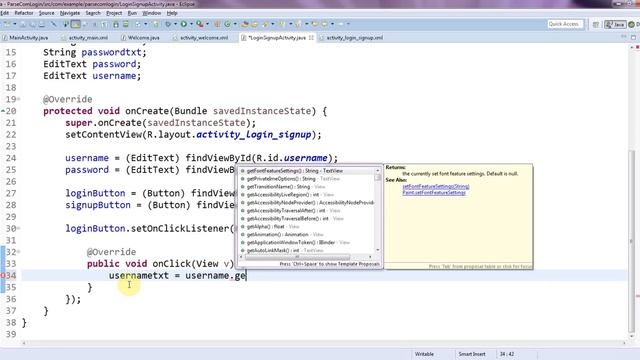This screenshot has height=360, width=640.
Task: Open the Search menu
Action: tap(93, 13)
